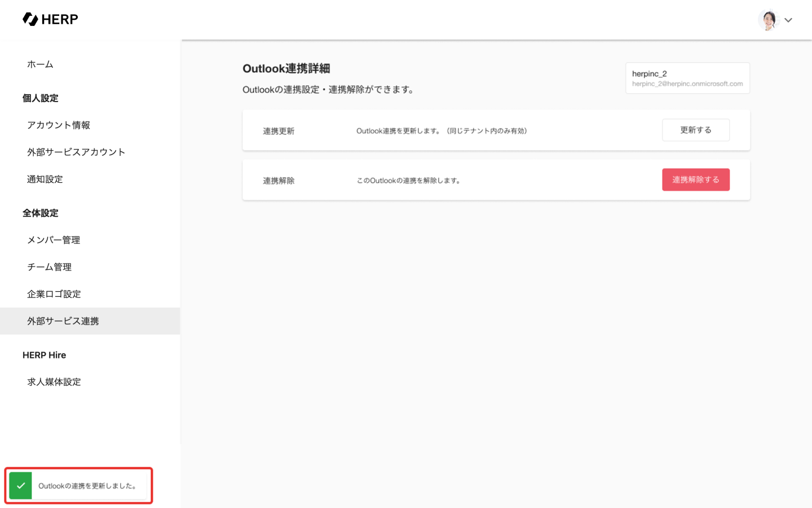Click the HERP Hire section header
Viewport: 812px width, 508px height.
(45, 355)
